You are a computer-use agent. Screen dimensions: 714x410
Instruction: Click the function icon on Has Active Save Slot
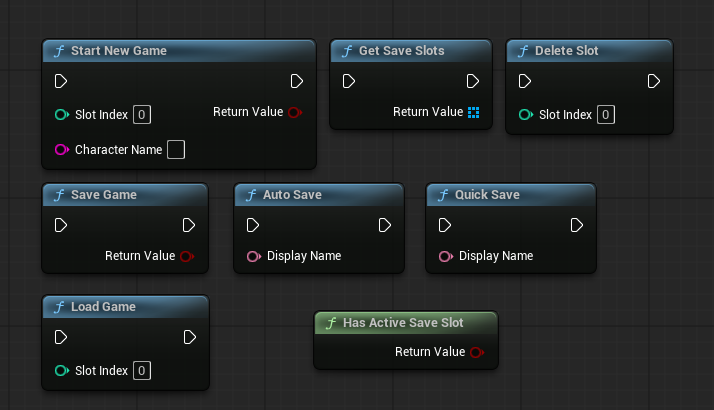tap(331, 323)
